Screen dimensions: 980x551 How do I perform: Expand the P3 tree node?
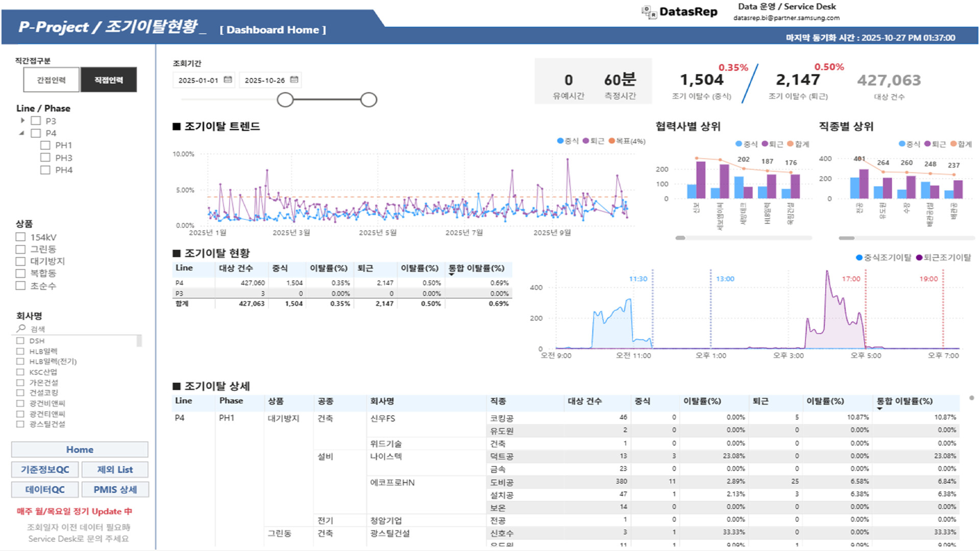click(x=22, y=120)
